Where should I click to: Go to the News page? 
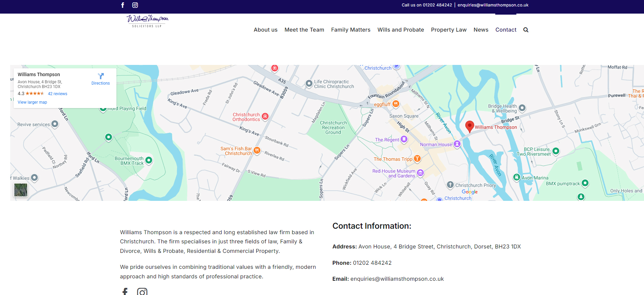(x=481, y=30)
